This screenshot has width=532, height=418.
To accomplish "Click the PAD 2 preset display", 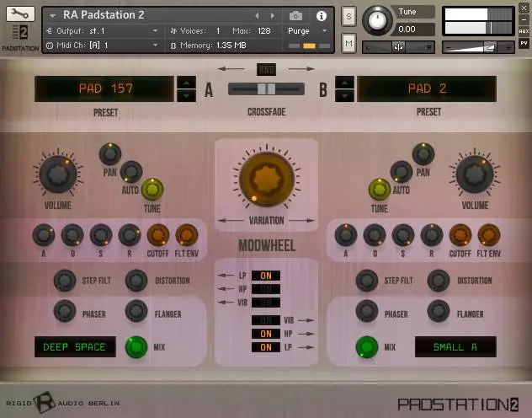I will pos(427,89).
